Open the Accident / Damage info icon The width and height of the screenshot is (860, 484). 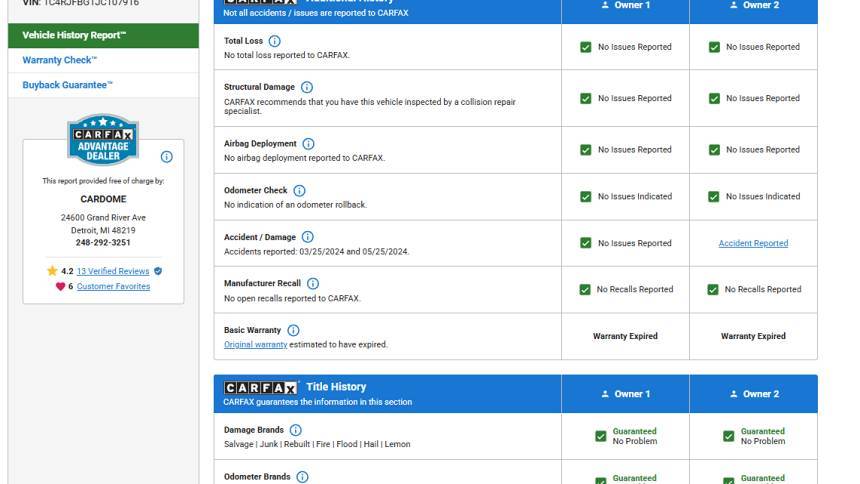(x=308, y=237)
